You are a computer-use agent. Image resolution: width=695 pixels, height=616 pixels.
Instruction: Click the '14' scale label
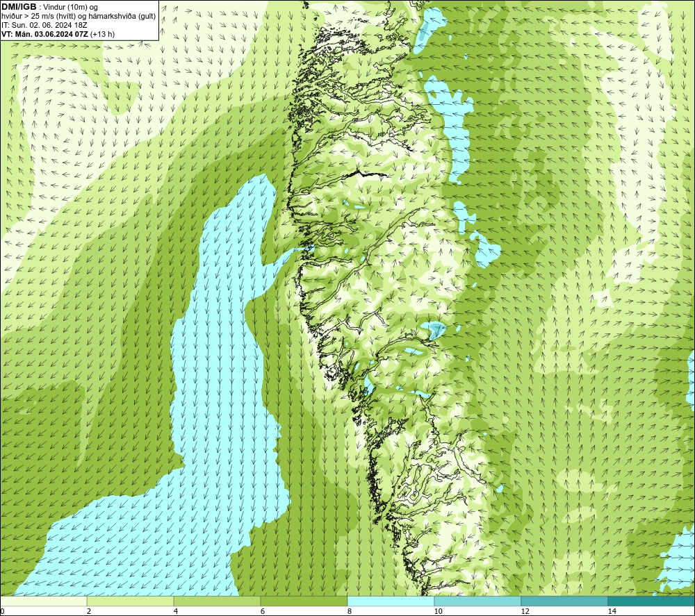tap(612, 612)
